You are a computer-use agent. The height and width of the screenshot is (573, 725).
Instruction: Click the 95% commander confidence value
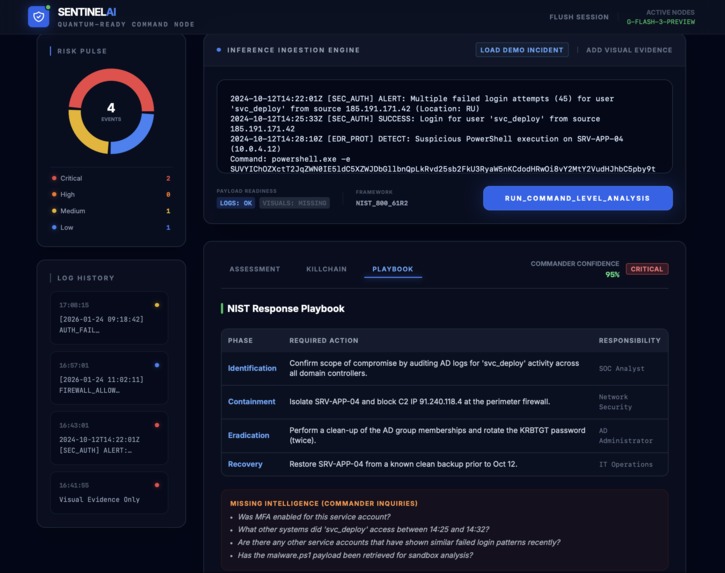coord(612,275)
